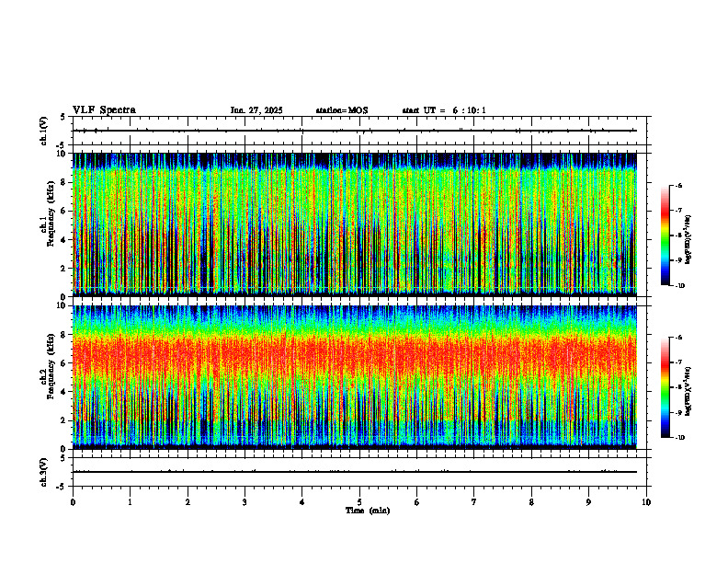Click time axis tick label "9"
The image size is (728, 563).
[588, 502]
